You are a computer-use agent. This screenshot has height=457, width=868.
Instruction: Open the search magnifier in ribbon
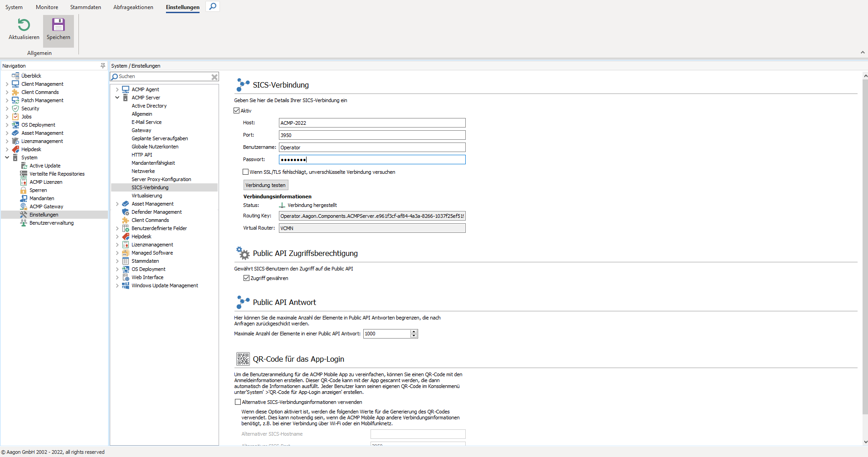213,6
